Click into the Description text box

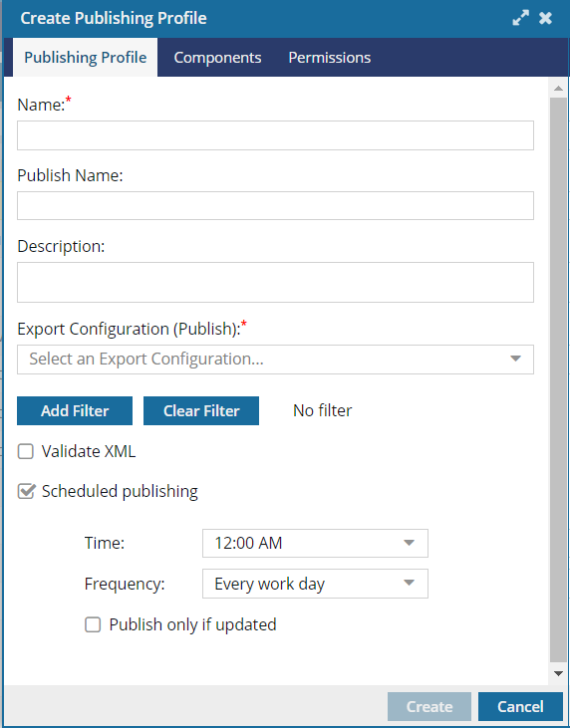[275, 282]
